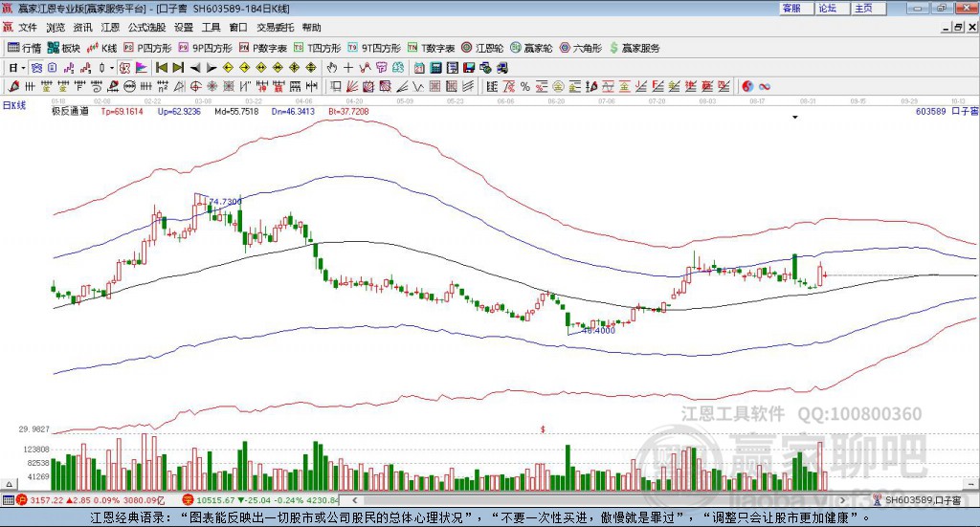Click the 主页 button
The width and height of the screenshot is (980, 527).
[869, 8]
